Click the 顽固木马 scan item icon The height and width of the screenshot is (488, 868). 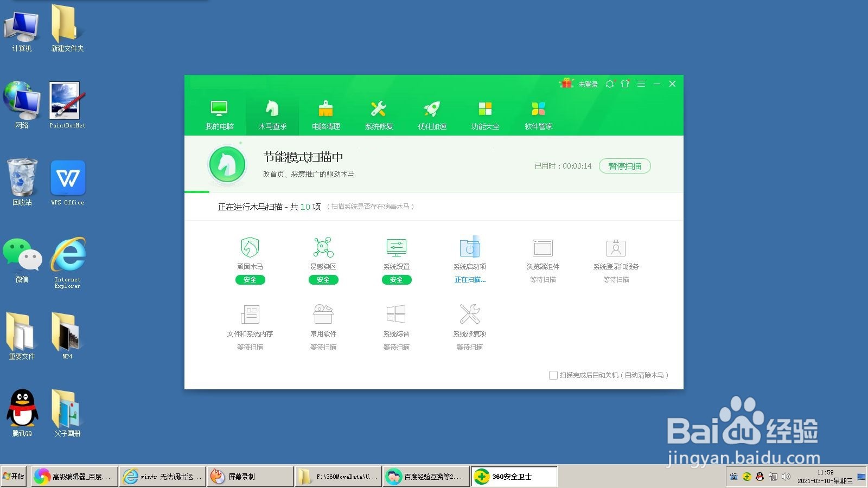(x=250, y=248)
